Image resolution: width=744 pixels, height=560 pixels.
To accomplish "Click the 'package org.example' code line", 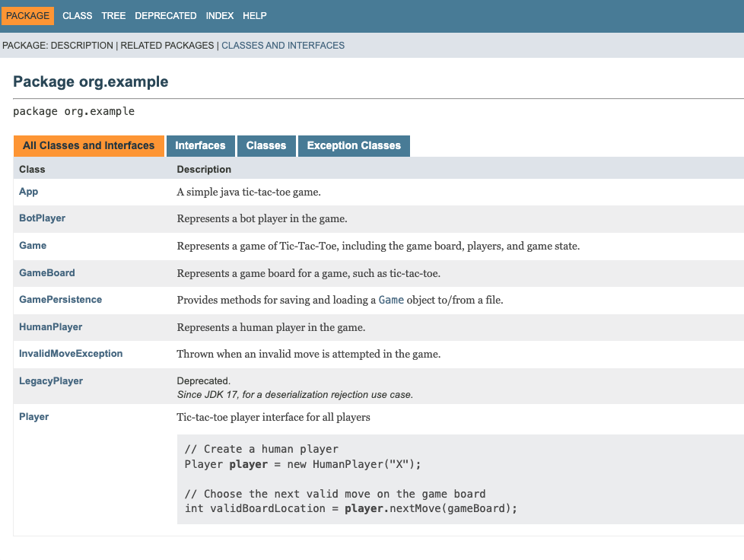I will click(x=74, y=112).
